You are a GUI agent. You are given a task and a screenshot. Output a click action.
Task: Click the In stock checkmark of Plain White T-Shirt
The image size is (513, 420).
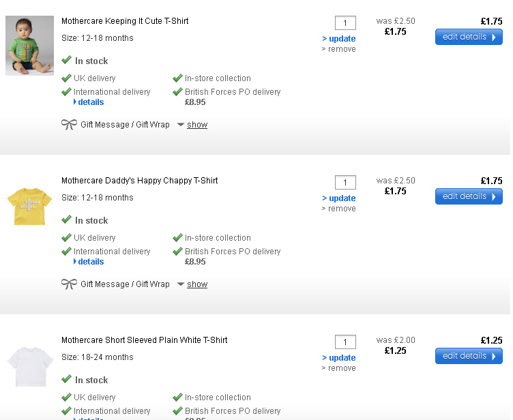pos(66,380)
